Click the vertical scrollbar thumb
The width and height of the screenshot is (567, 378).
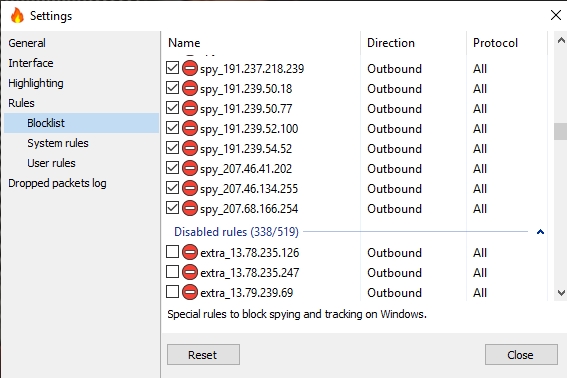[560, 131]
